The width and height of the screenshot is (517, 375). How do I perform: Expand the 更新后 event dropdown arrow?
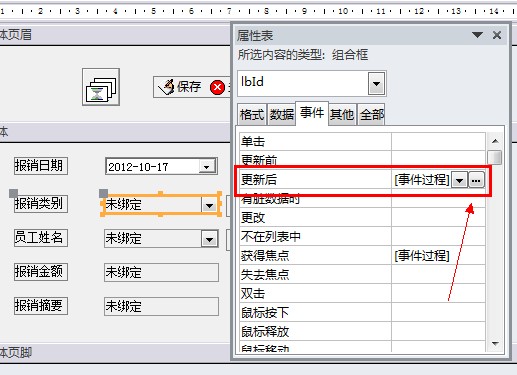tap(459, 180)
